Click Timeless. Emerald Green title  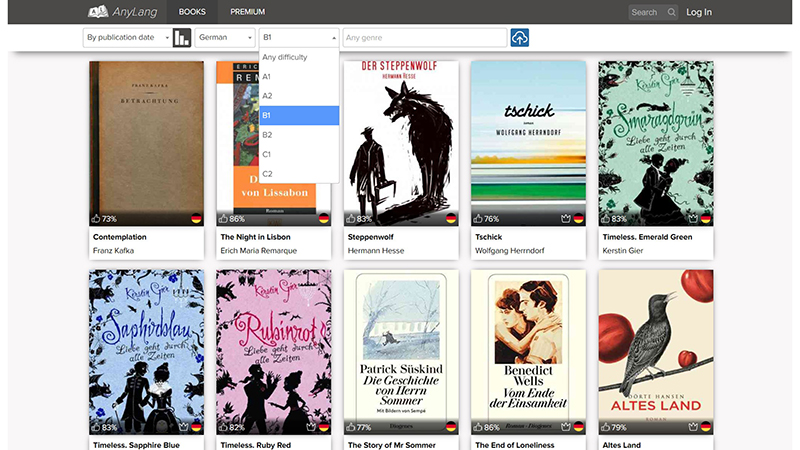point(647,237)
